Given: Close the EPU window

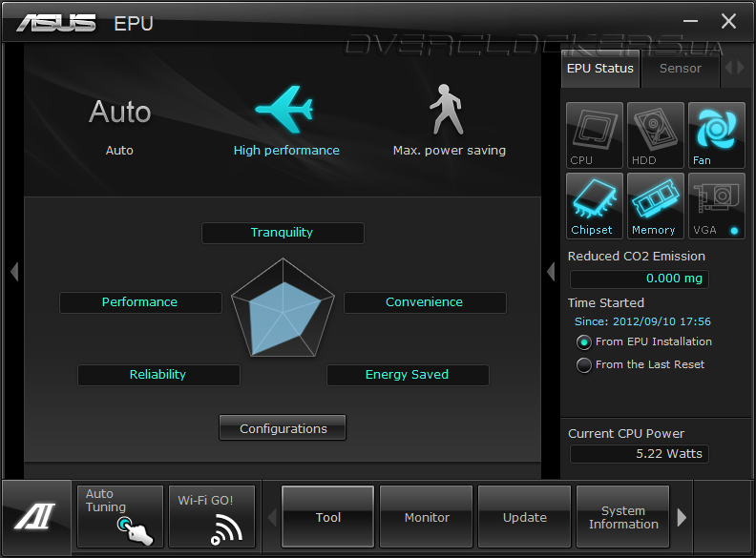Looking at the screenshot, I should 728,21.
